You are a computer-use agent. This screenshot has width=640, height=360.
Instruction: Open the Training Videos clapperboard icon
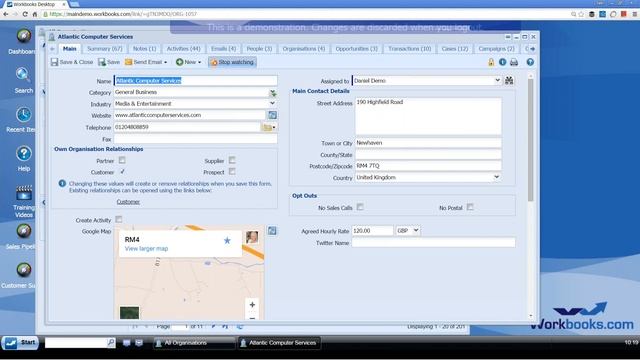tap(24, 193)
